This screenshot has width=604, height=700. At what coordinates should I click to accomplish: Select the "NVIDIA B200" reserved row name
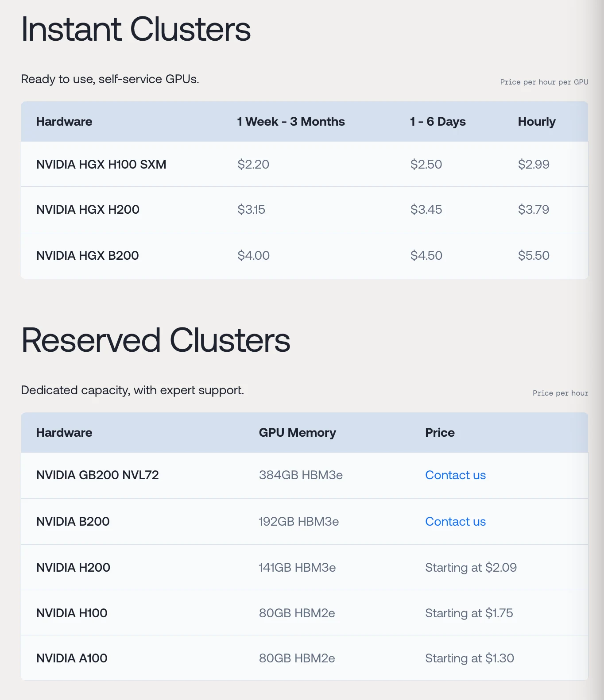73,521
